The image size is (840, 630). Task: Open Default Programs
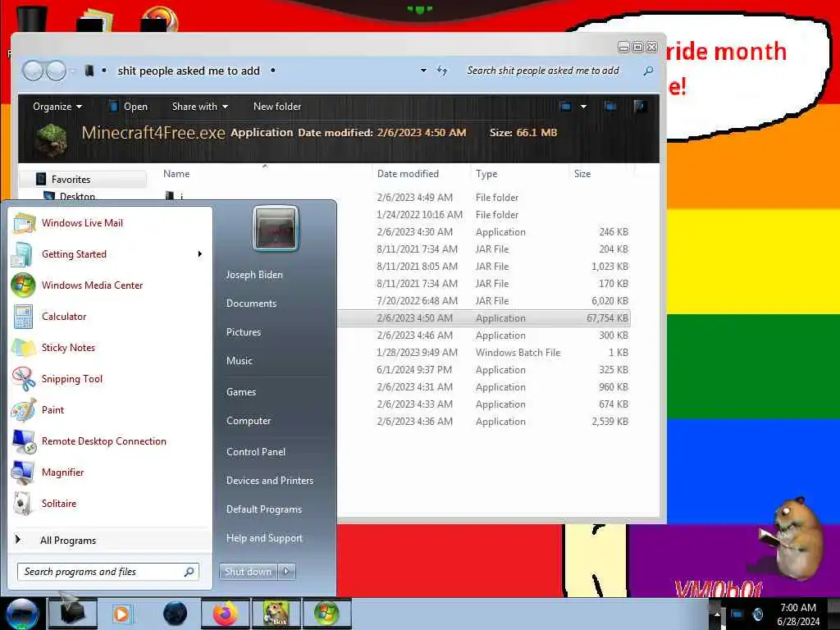pos(264,509)
